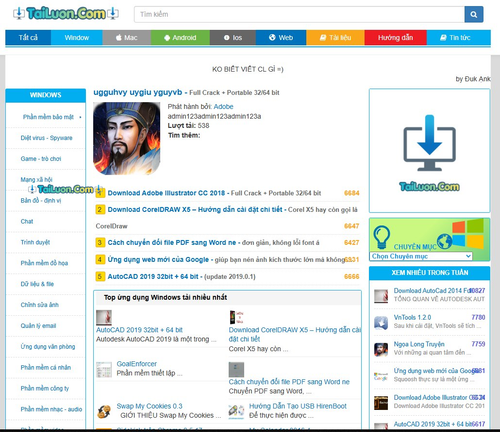
Task: Open Trình duyệt category
Action: (35, 242)
